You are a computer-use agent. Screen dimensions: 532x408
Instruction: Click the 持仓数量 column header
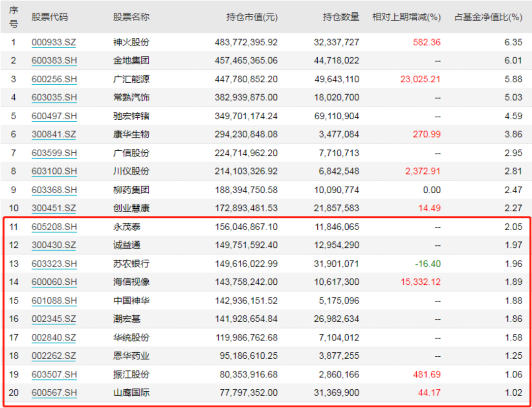(341, 17)
